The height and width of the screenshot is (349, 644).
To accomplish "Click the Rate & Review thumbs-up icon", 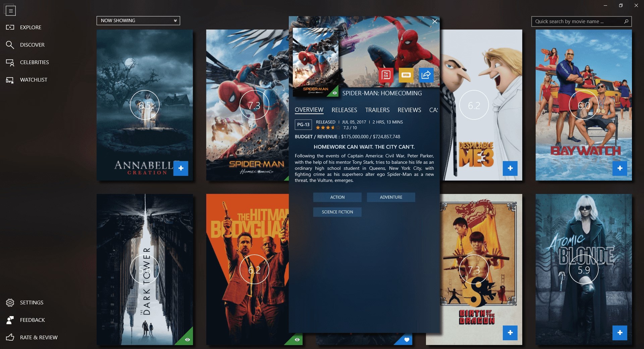I will [10, 337].
